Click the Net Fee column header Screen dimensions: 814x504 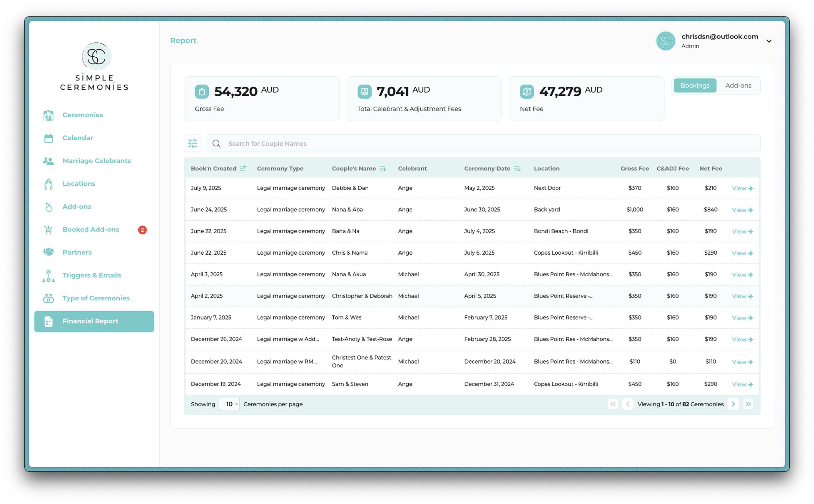(711, 169)
